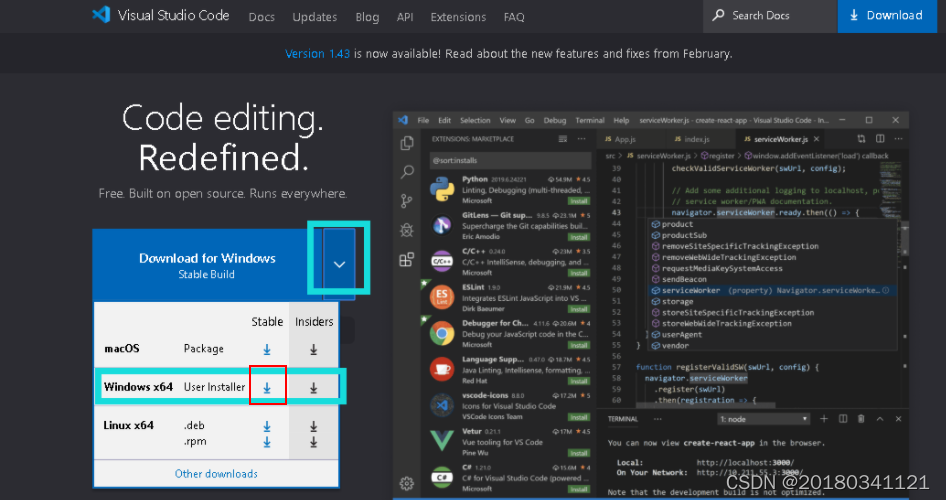Select the C/C++ extension entry

pyautogui.click(x=510, y=262)
